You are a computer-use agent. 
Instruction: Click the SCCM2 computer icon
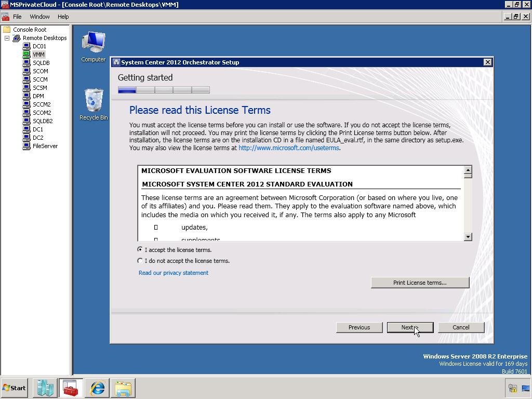[x=26, y=104]
